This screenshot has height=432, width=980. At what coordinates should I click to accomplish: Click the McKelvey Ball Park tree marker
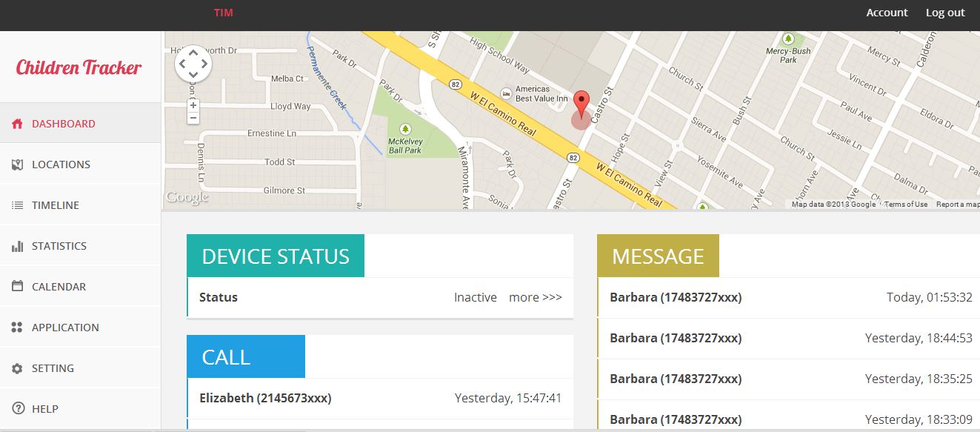tap(405, 129)
